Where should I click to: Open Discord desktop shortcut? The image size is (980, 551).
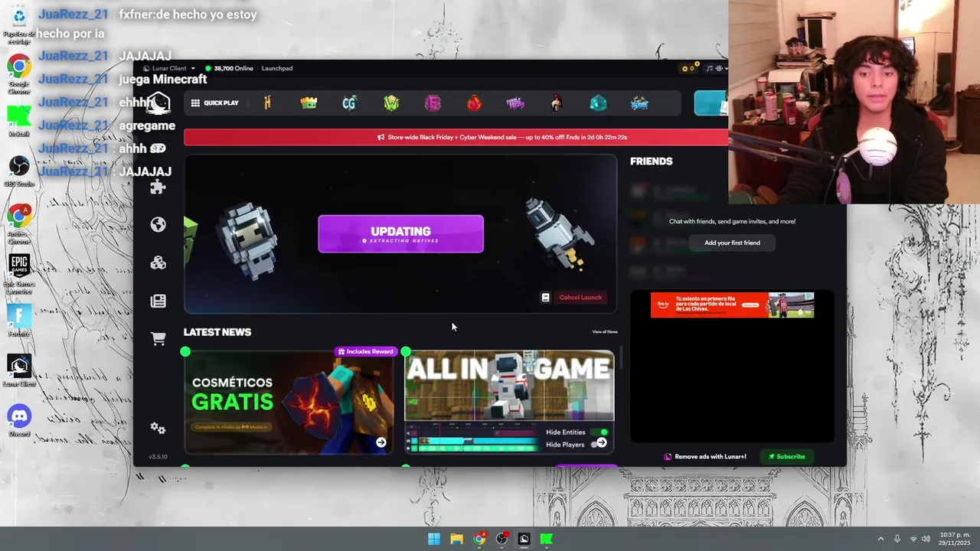(19, 422)
